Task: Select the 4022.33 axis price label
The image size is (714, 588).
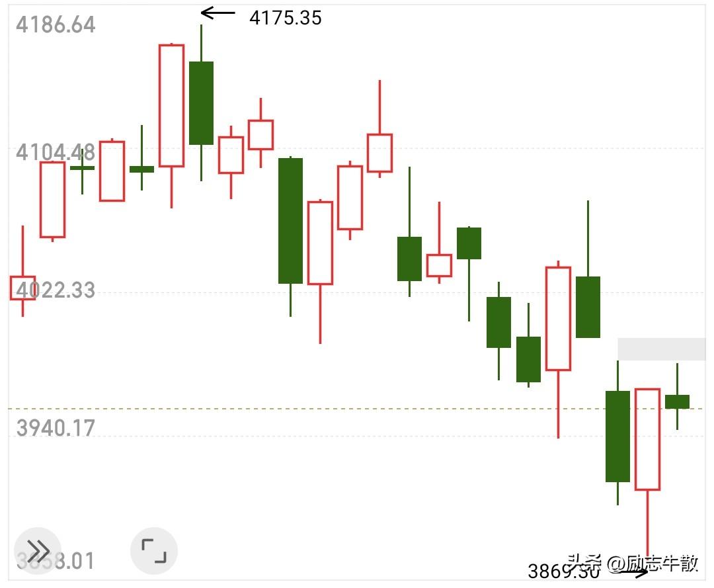Action: click(56, 290)
